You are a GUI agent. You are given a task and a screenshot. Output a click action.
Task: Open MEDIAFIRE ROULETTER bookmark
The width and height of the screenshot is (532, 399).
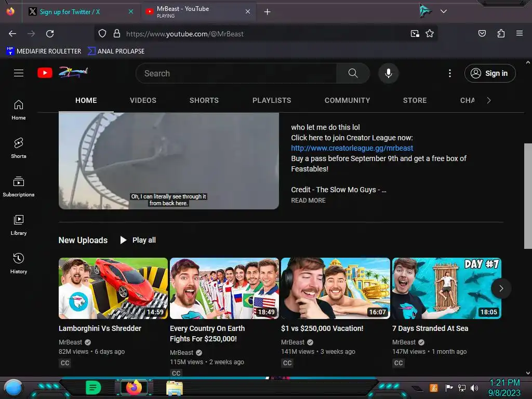[44, 51]
